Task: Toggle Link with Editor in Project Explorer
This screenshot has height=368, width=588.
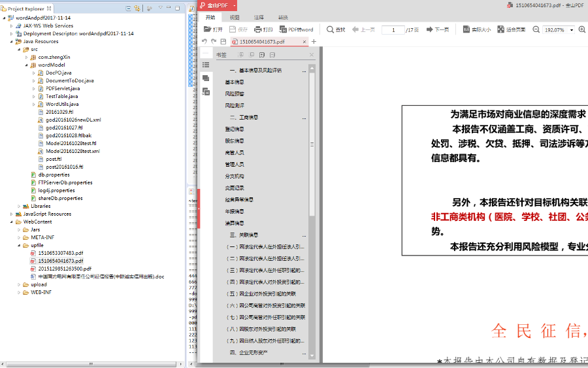Action: (x=137, y=8)
